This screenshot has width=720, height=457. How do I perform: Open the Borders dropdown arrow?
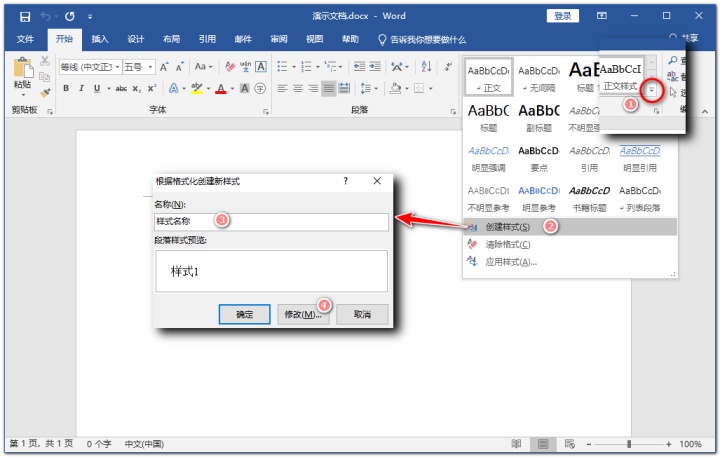pyautogui.click(x=431, y=88)
